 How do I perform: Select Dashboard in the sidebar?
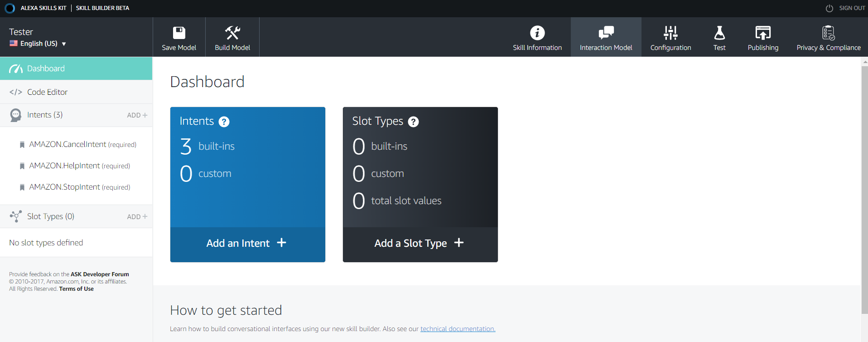pos(46,68)
